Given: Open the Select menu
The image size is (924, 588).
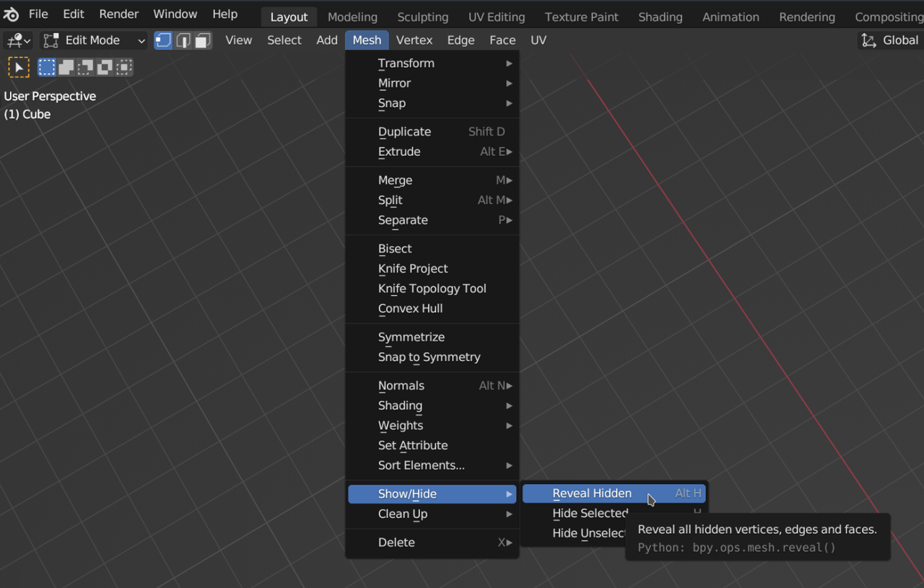Looking at the screenshot, I should click(284, 40).
